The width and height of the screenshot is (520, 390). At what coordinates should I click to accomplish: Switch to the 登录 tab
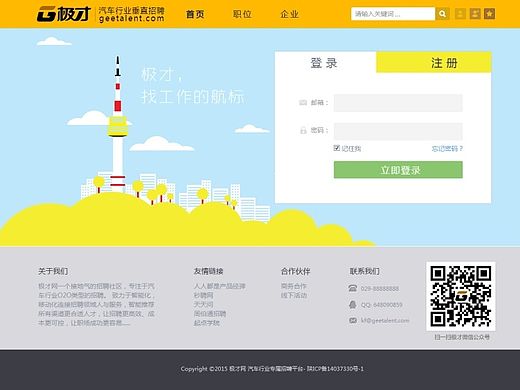pos(325,63)
